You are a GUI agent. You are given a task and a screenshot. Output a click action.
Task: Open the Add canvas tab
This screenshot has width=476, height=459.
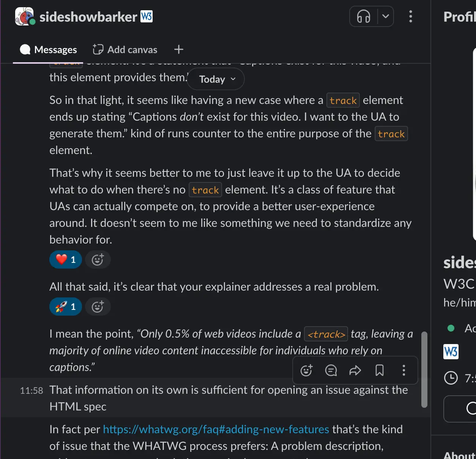(x=125, y=50)
